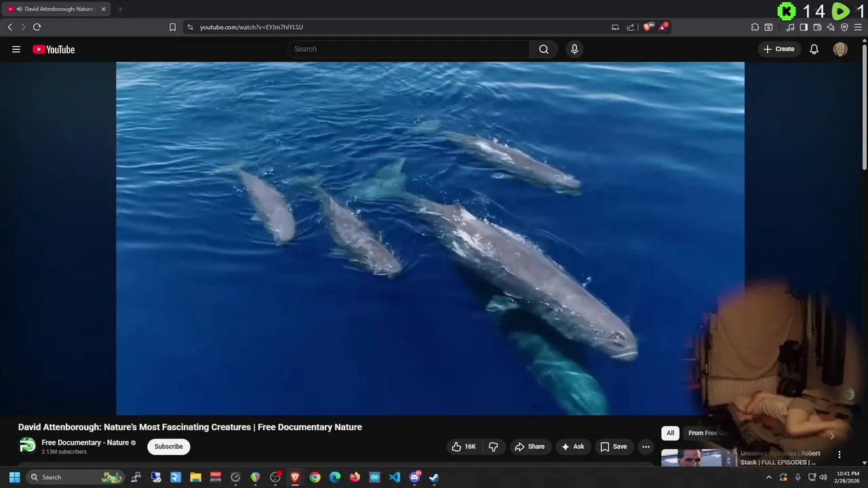Screen dimensions: 868x488
Task: Open Brave Shields lion icon
Action: coord(648,27)
